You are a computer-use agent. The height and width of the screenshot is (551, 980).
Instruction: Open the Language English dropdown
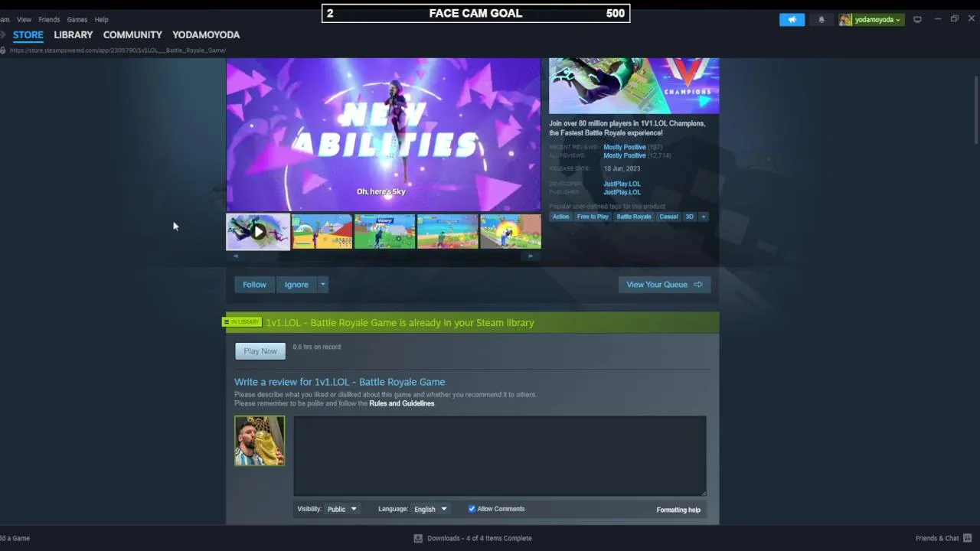pyautogui.click(x=430, y=509)
